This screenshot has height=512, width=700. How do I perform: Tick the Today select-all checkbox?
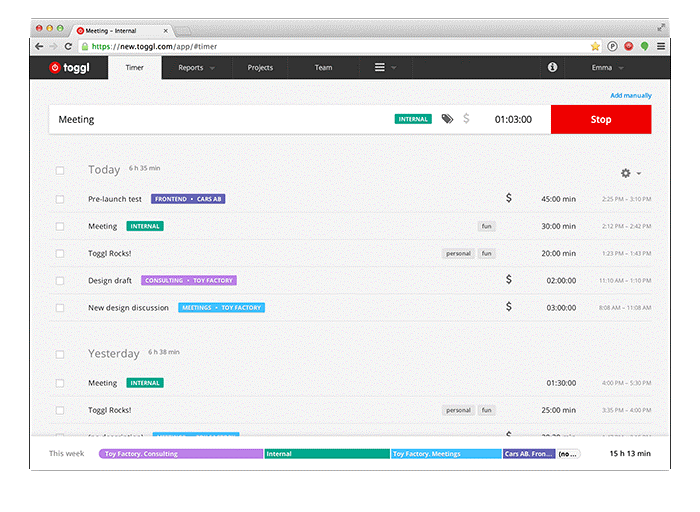coord(60,171)
